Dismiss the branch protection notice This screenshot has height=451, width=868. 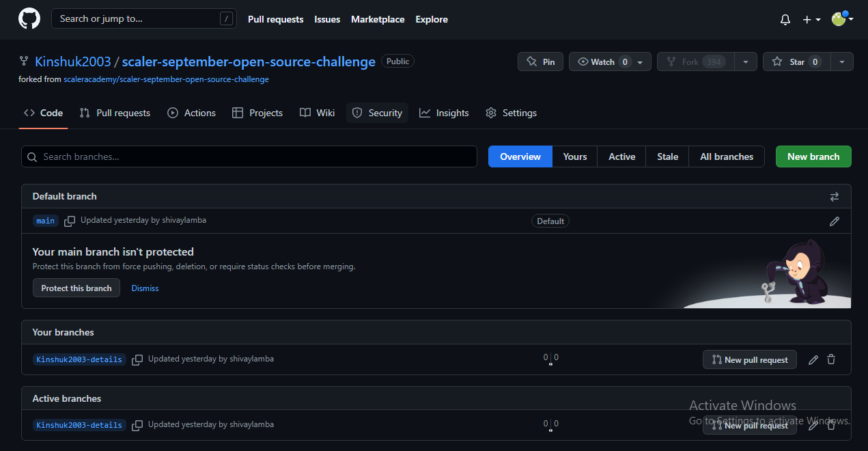point(145,288)
